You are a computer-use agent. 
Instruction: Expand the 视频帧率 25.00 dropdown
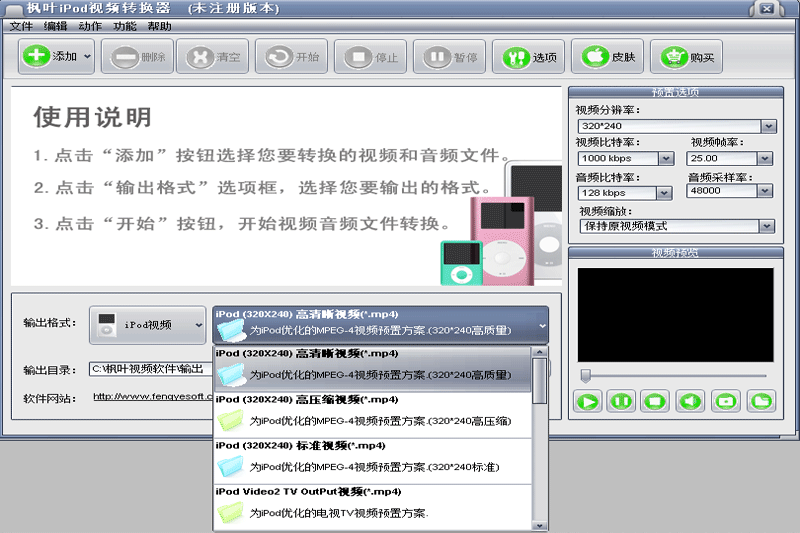pyautogui.click(x=765, y=159)
